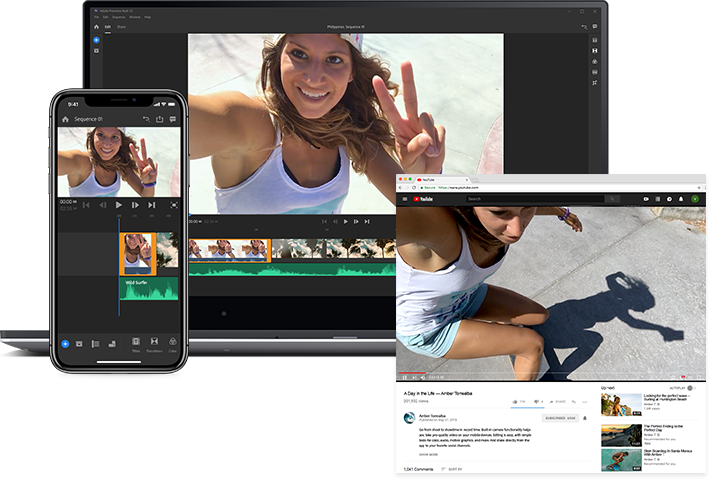Click play under the laptop preview monitor
The width and height of the screenshot is (710, 480).
[345, 221]
